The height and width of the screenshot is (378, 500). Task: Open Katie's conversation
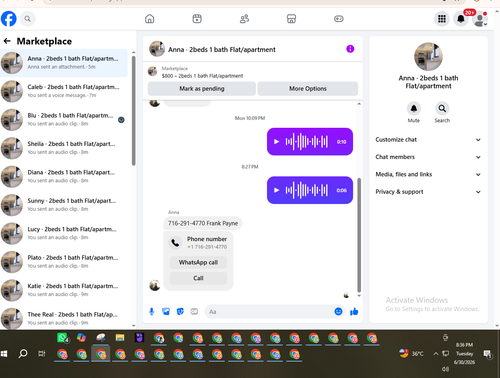click(x=64, y=290)
